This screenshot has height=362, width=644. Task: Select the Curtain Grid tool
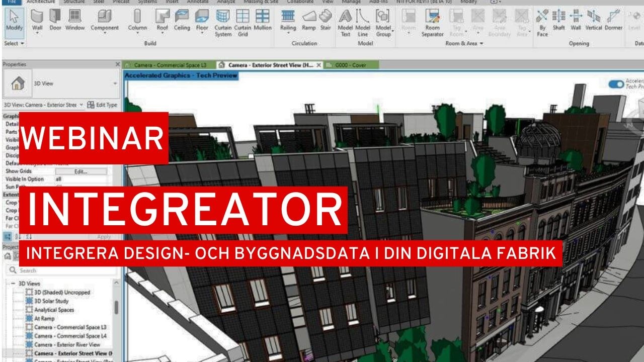pos(243,24)
